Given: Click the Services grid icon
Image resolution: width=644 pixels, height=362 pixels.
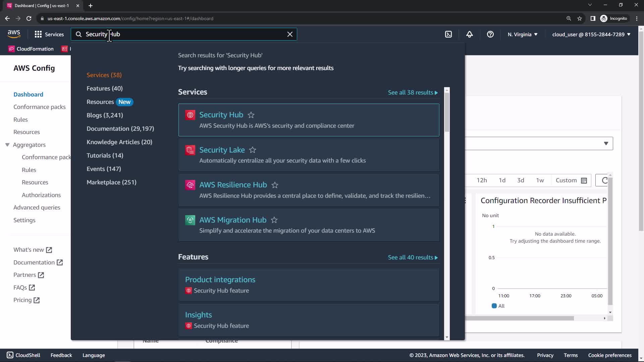Looking at the screenshot, I should pos(38,34).
